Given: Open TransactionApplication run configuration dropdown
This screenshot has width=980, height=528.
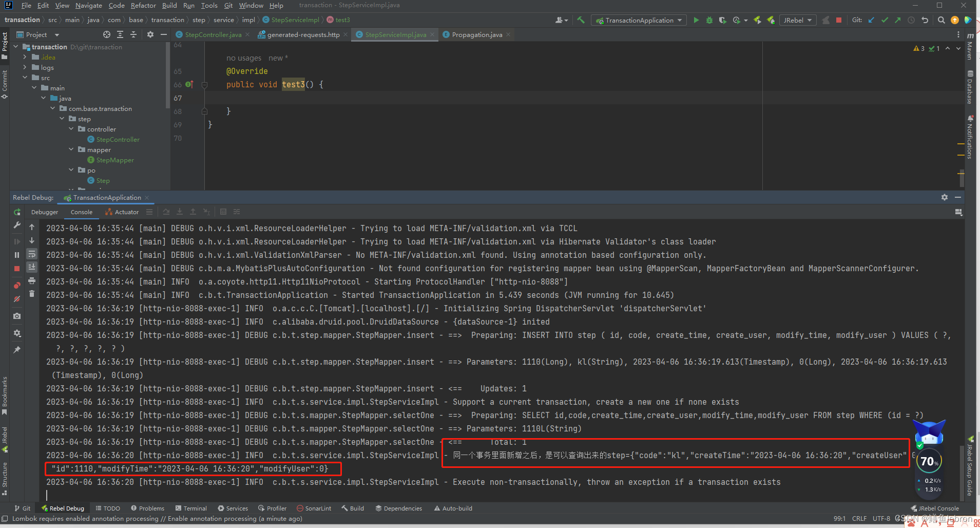Looking at the screenshot, I should (x=639, y=20).
